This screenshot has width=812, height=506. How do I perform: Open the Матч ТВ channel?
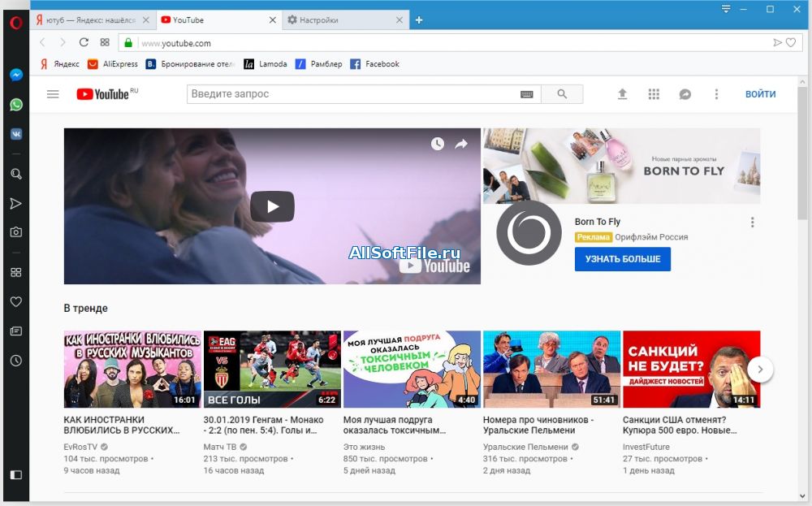pyautogui.click(x=219, y=447)
